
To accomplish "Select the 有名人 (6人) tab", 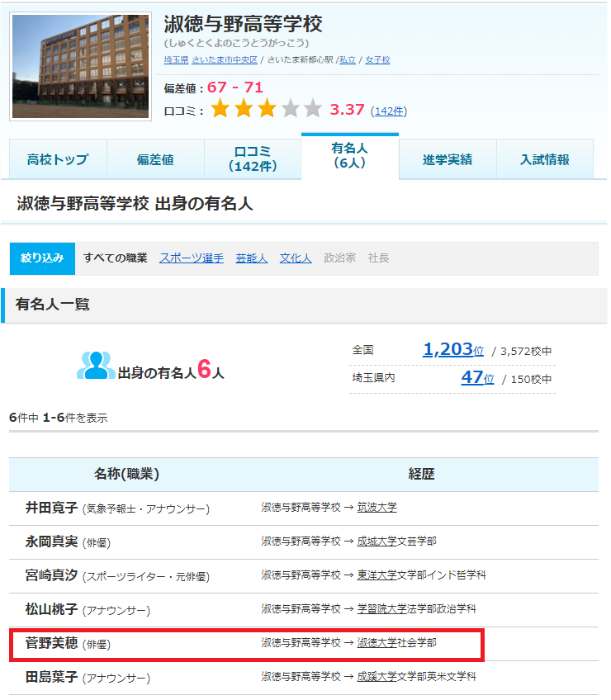I will point(349,155).
